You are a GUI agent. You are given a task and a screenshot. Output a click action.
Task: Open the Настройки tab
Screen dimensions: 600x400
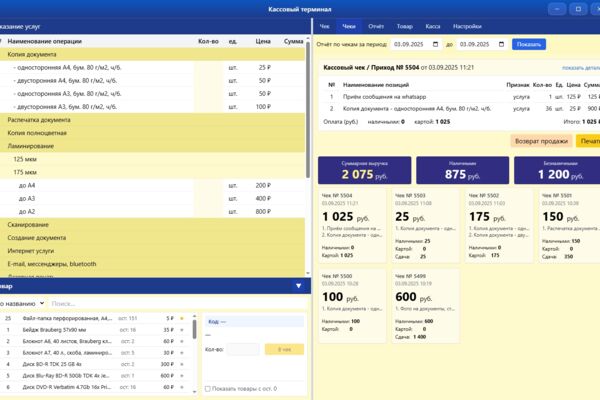click(467, 26)
